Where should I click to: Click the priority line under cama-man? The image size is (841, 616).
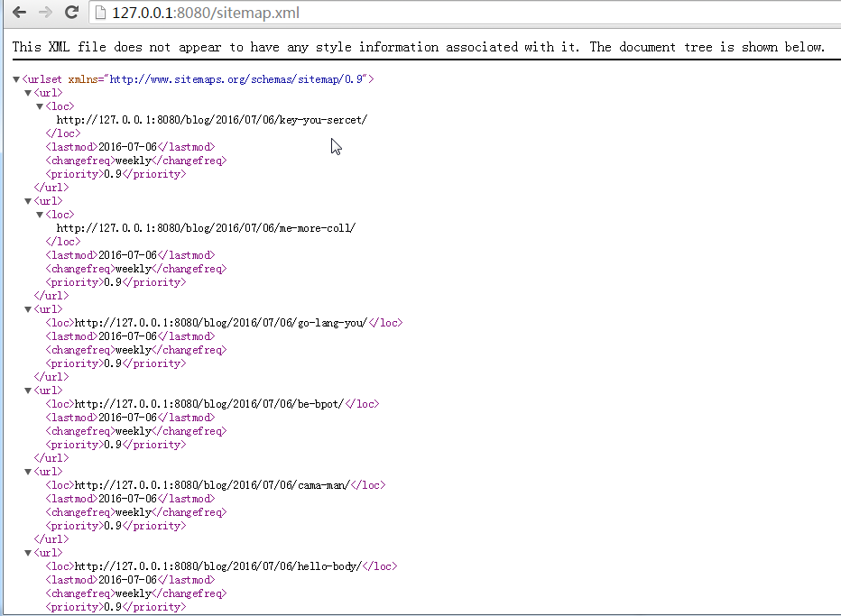pos(116,526)
